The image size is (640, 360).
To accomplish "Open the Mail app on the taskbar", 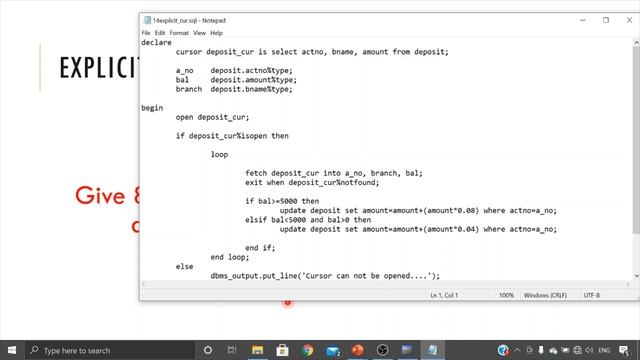I will click(333, 350).
